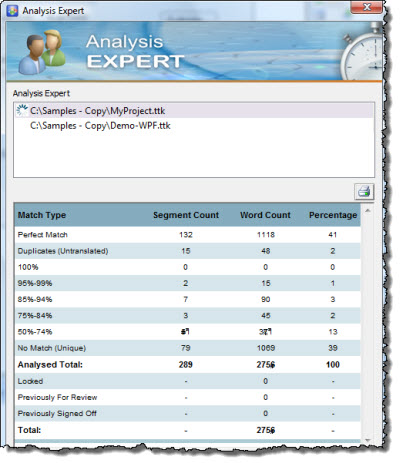Viewport: 400px width, 463px height.
Task: Click the 100% match row label
Action: click(x=28, y=267)
